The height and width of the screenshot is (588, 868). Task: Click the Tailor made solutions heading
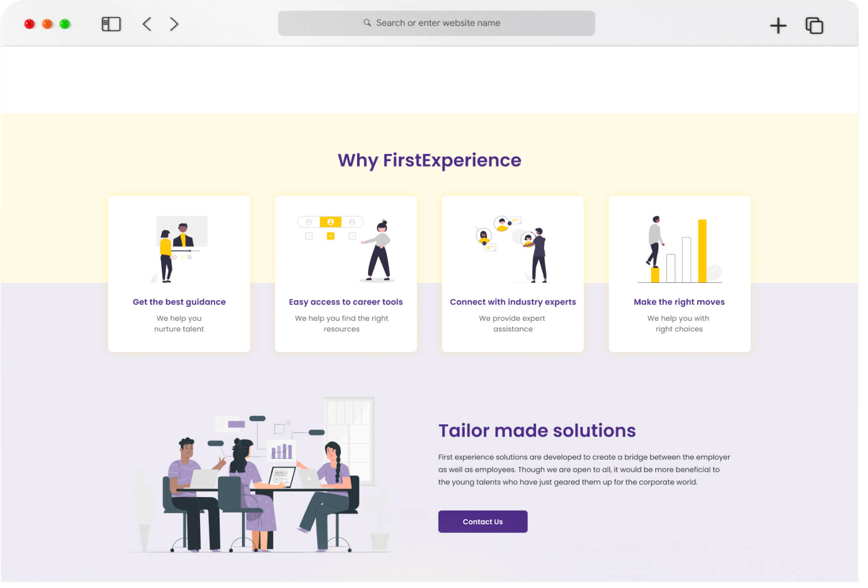click(537, 430)
